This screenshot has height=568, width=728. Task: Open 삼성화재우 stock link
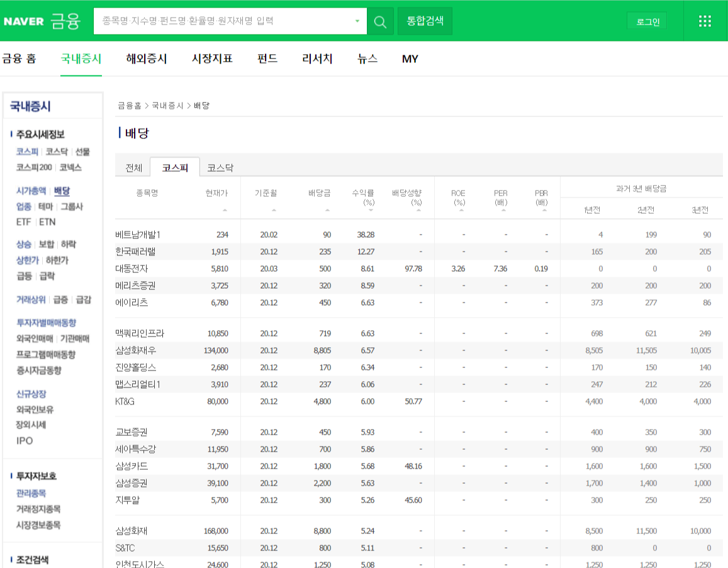(135, 350)
